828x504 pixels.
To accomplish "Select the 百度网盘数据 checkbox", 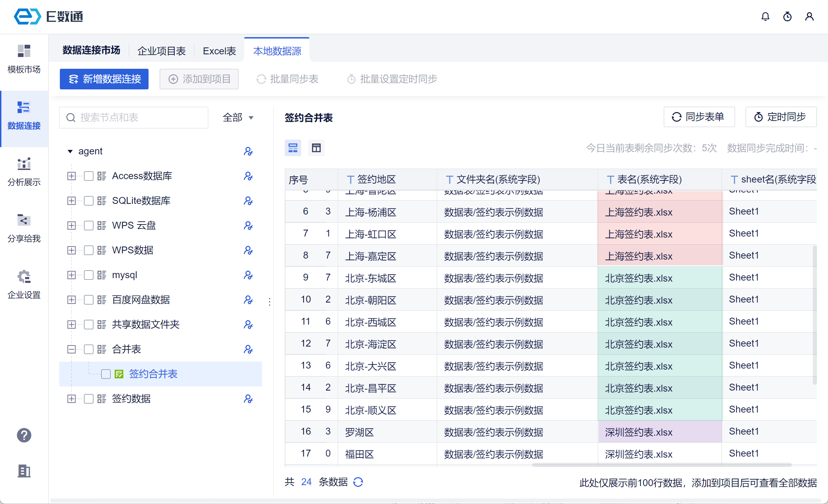I will tap(89, 300).
